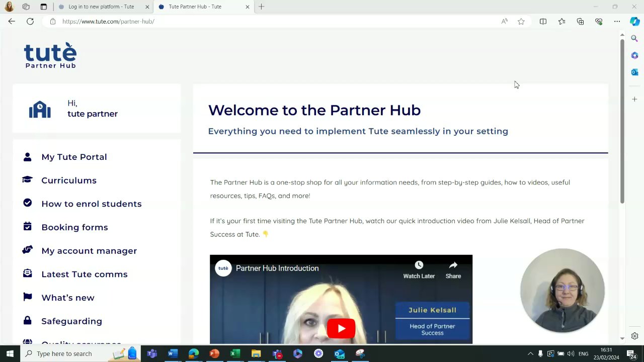The image size is (644, 362).
Task: Play the Partner Hub Introduction video
Action: [x=341, y=329]
